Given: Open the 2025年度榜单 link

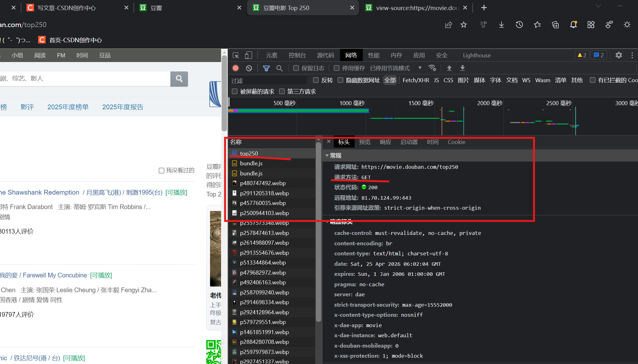Looking at the screenshot, I should [x=68, y=107].
